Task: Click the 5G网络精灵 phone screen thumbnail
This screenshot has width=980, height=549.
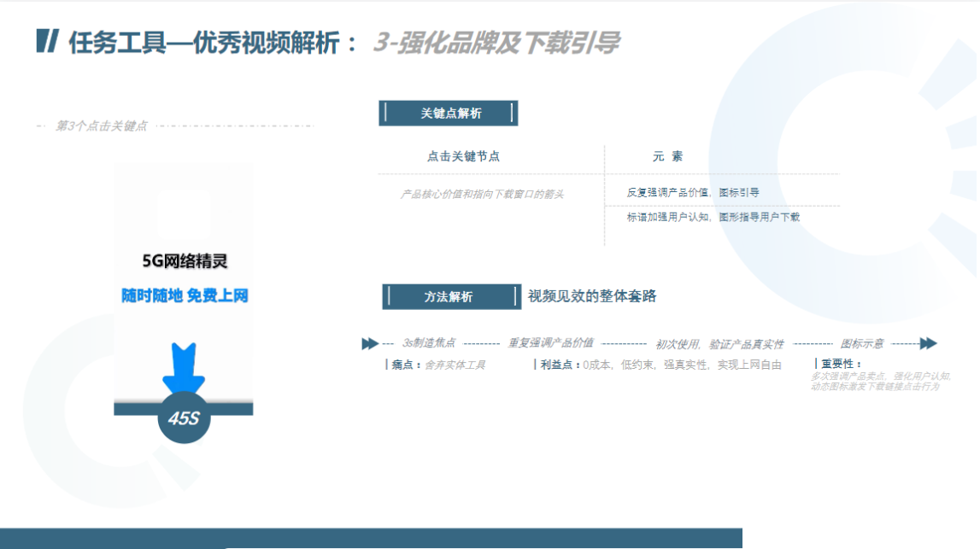Action: pos(186,260)
